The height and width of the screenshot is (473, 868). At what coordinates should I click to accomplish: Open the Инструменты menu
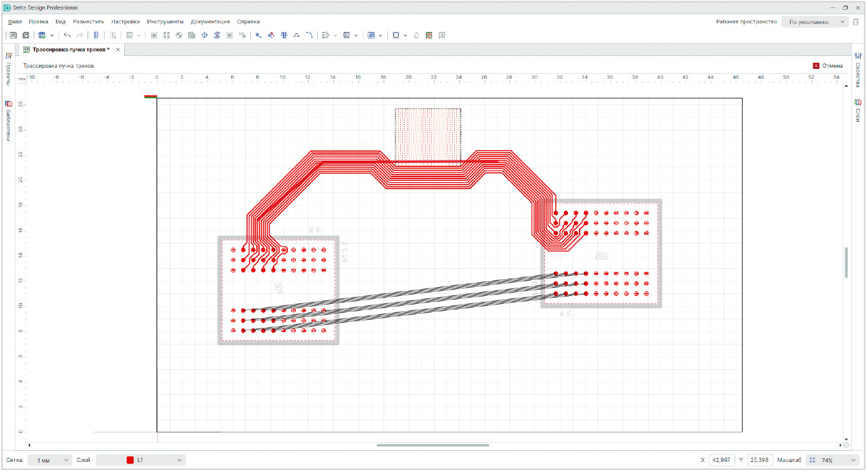pos(165,22)
